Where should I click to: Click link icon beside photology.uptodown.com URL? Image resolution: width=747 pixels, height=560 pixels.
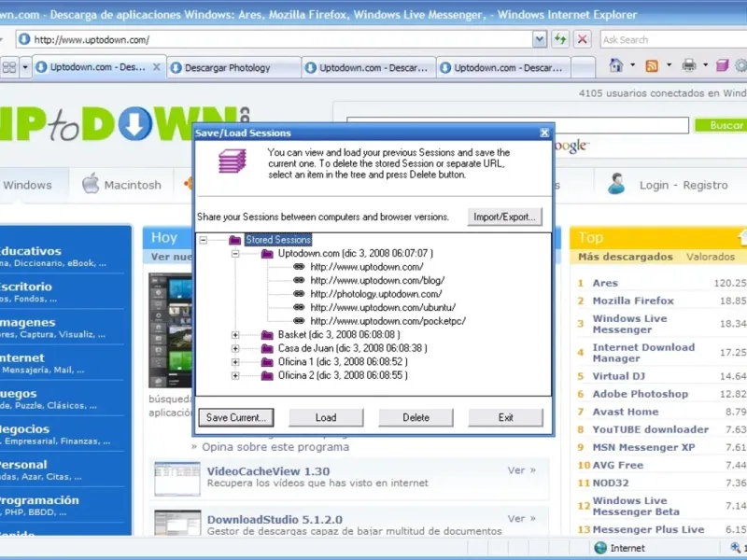(299, 294)
